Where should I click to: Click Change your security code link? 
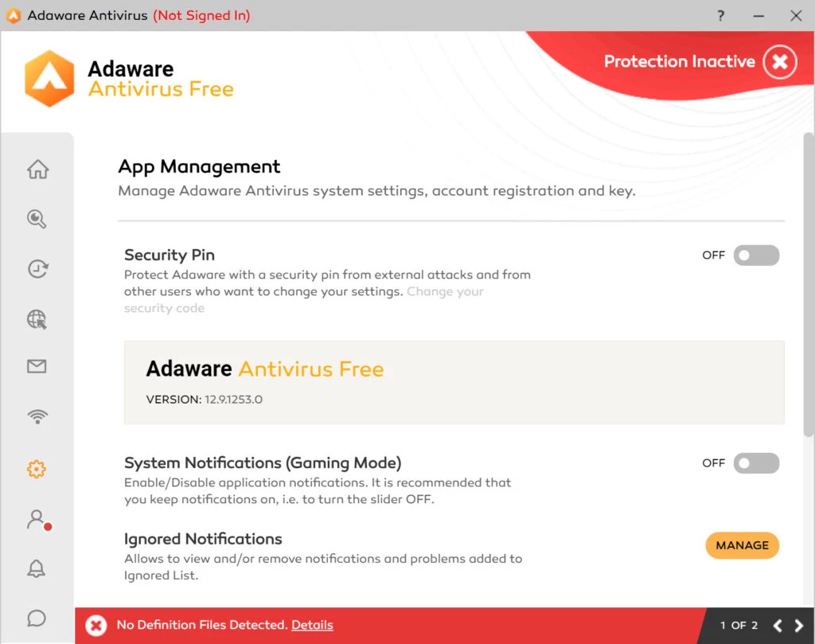(445, 292)
